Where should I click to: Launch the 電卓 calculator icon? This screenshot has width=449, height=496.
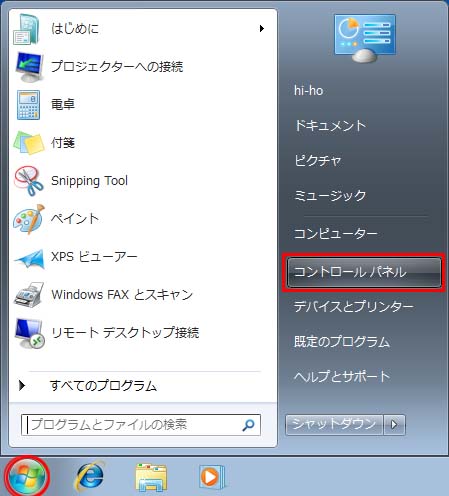point(29,105)
